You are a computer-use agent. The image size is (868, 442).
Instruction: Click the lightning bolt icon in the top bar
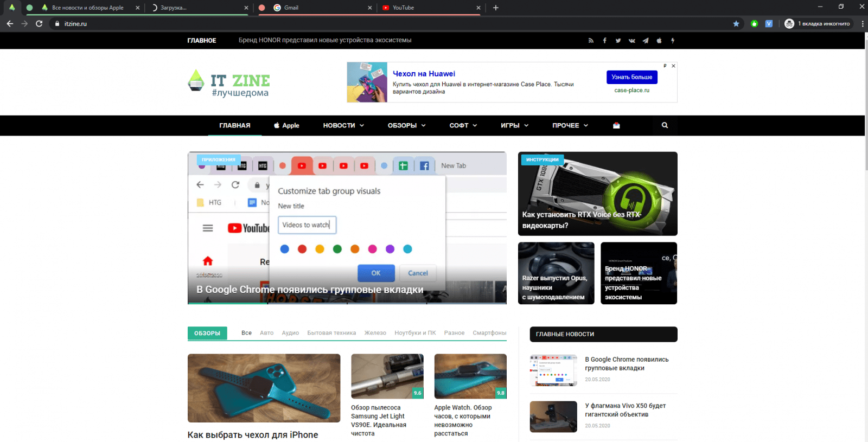[x=673, y=41]
